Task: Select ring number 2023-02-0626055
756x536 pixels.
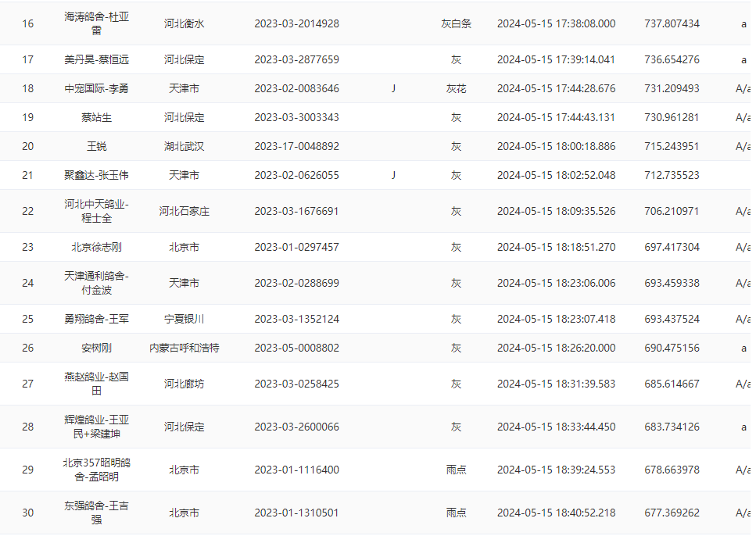Action: coord(296,175)
